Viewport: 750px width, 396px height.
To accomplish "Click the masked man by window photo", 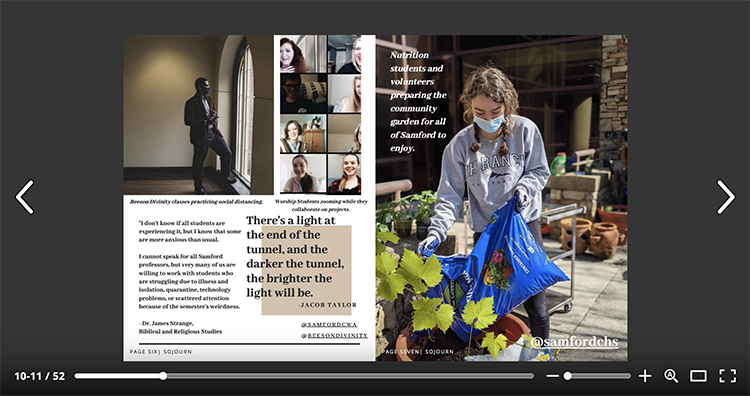I will tap(199, 115).
